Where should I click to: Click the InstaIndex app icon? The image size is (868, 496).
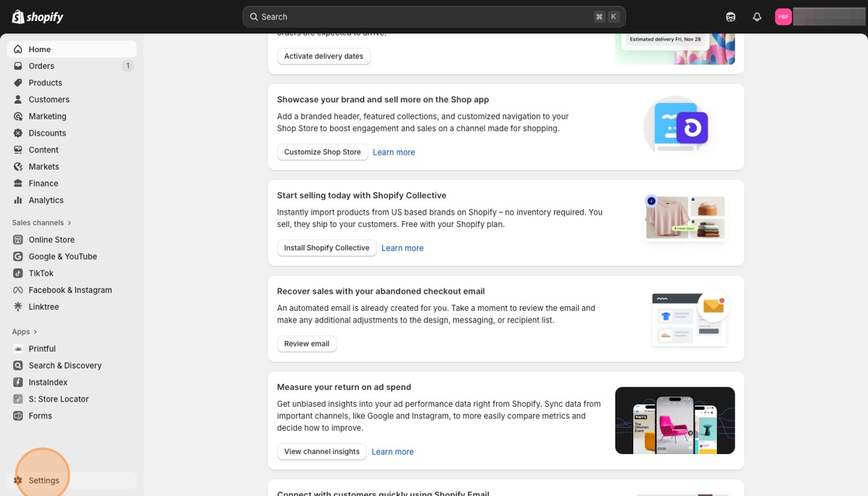(19, 383)
